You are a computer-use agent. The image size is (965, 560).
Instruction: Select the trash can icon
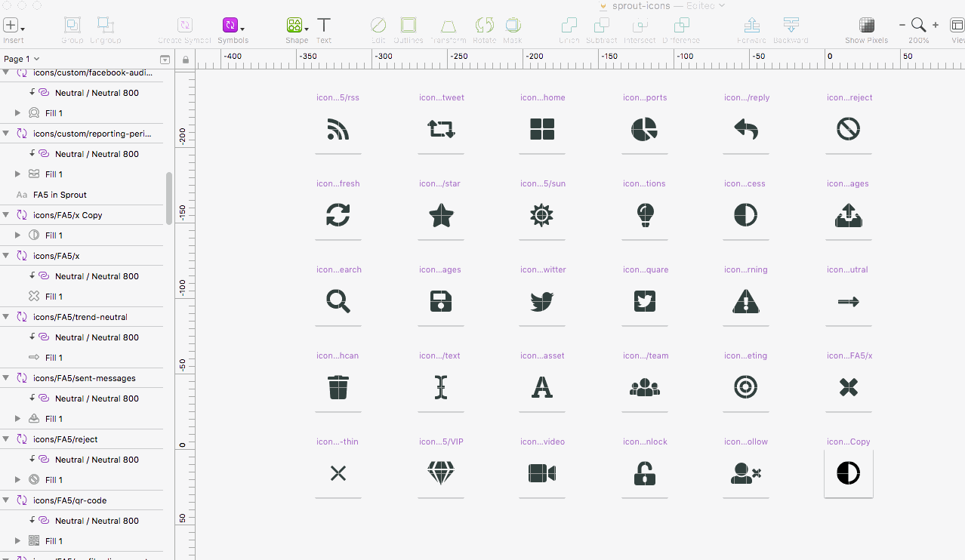338,387
